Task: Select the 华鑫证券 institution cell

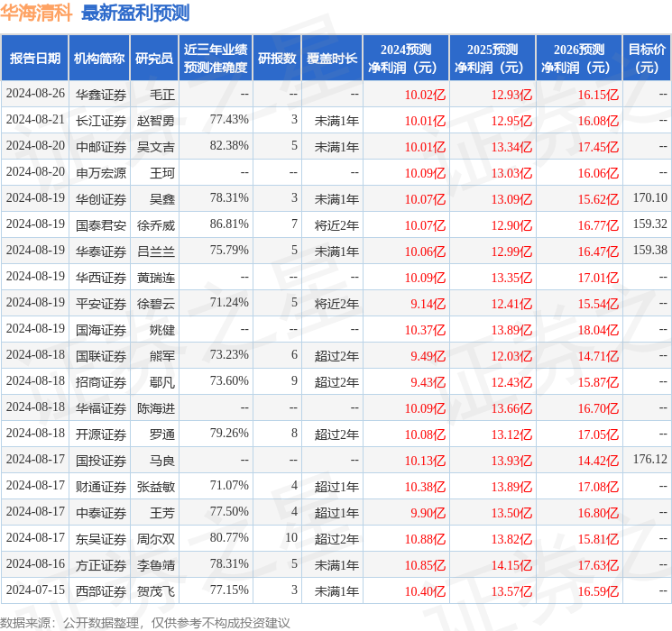Action: pyautogui.click(x=101, y=95)
